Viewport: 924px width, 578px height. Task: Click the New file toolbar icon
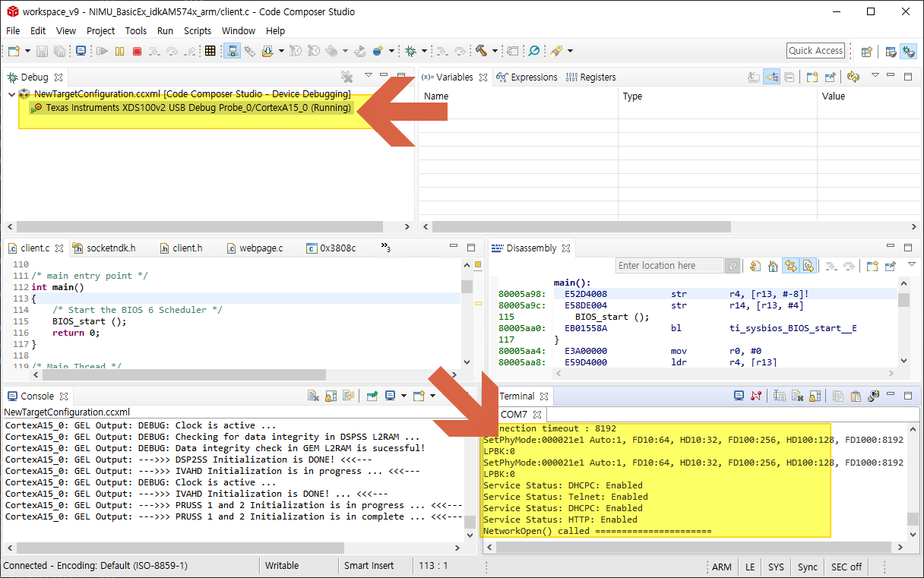(14, 51)
